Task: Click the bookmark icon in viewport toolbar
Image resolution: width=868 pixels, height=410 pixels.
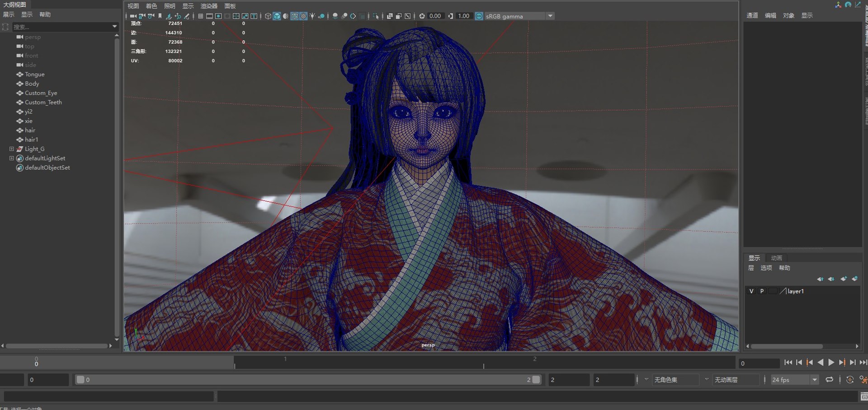Action: [160, 16]
